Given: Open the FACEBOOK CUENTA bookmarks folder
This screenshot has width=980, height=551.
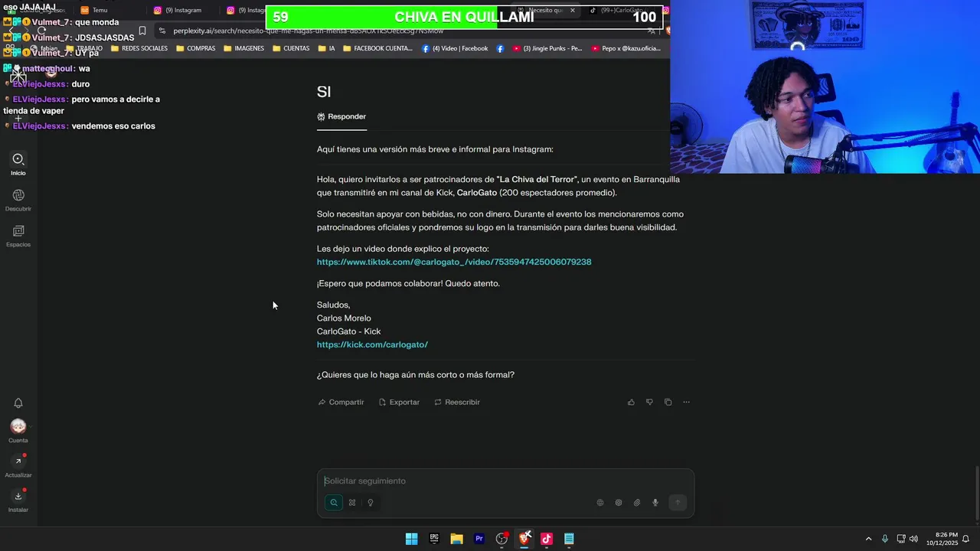Looking at the screenshot, I should [x=377, y=49].
